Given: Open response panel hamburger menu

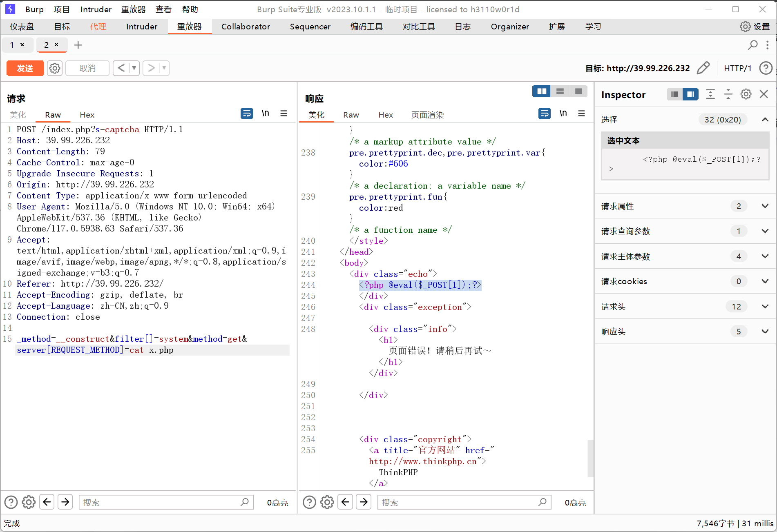Looking at the screenshot, I should (x=581, y=113).
